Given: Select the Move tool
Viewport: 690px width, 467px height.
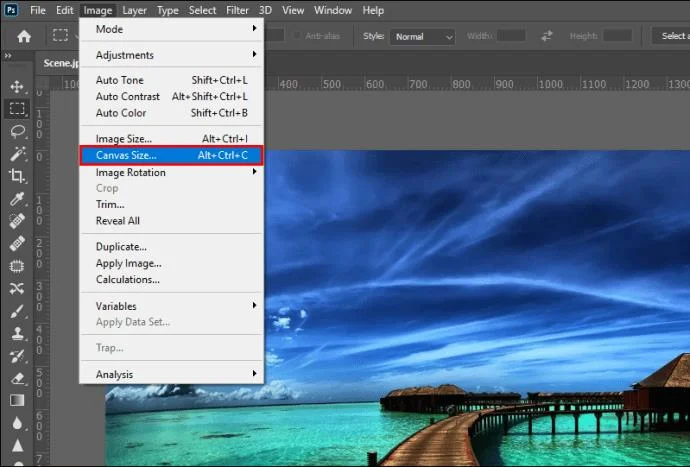Looking at the screenshot, I should point(17,87).
